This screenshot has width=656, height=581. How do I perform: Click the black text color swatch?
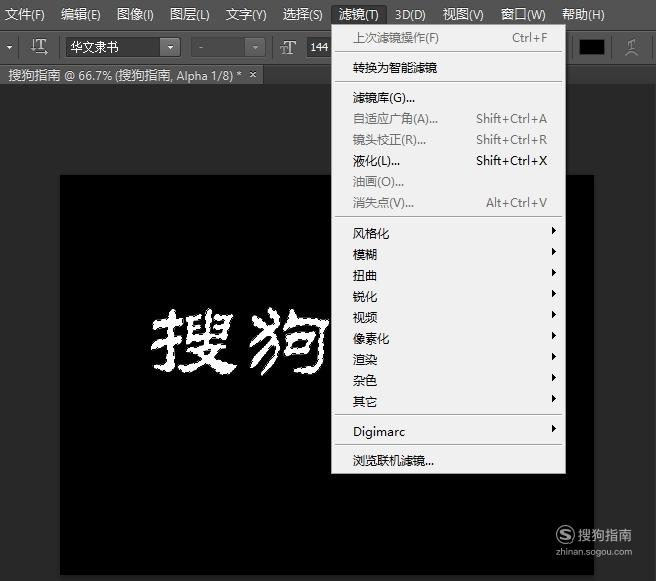[x=592, y=47]
